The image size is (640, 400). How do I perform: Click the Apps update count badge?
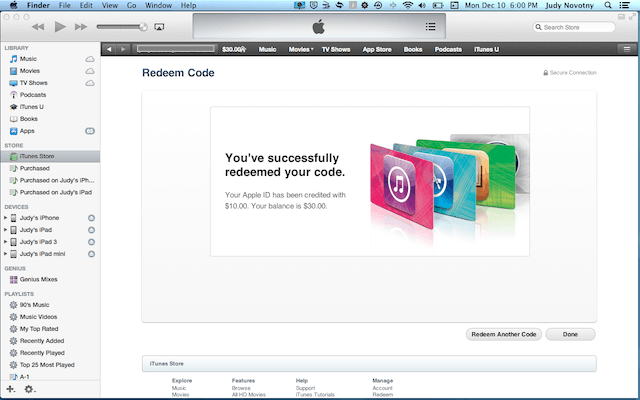90,131
